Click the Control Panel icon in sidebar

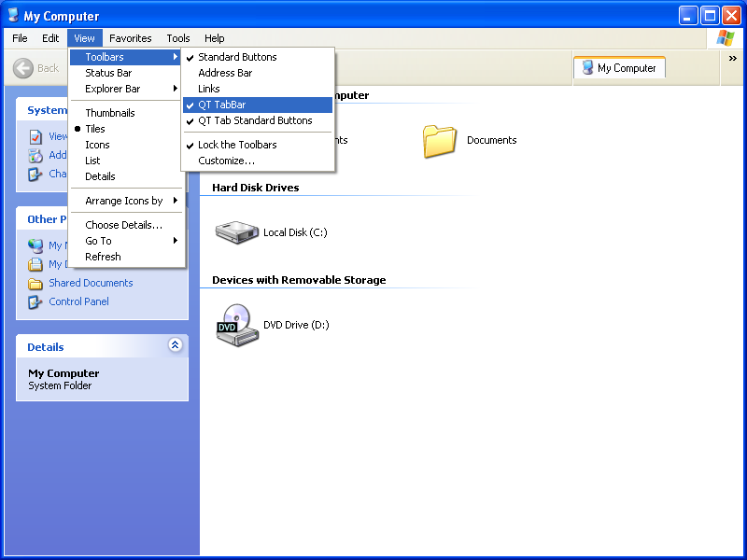[35, 301]
